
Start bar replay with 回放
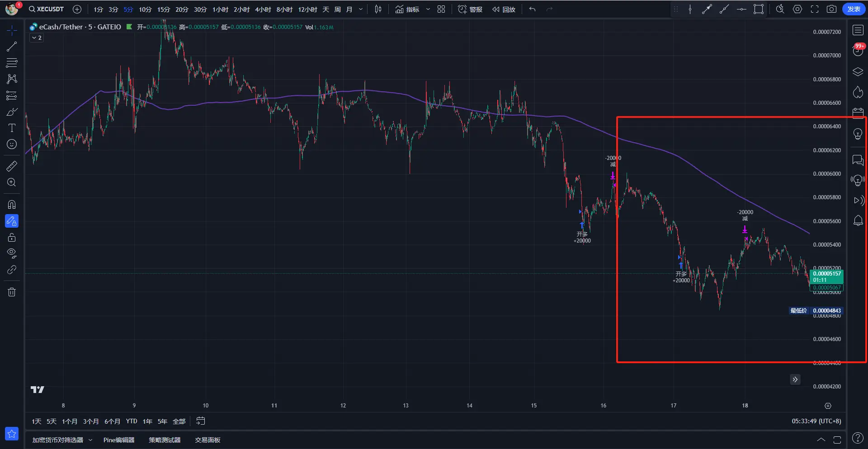point(504,9)
